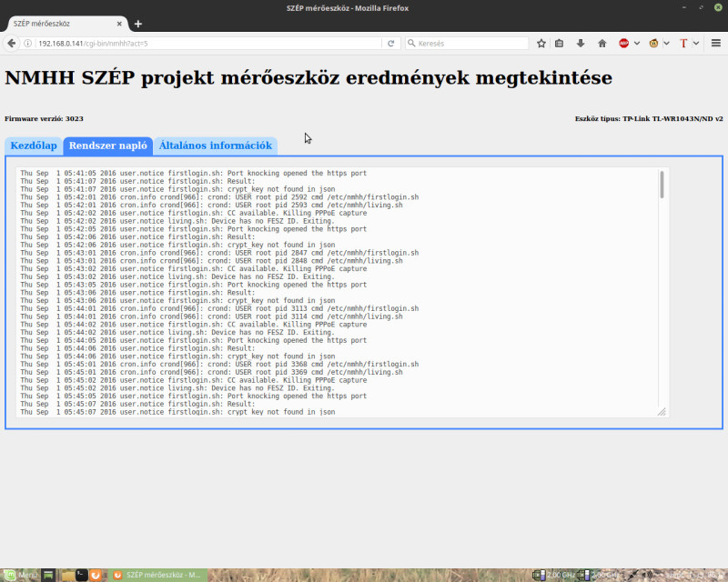Image resolution: width=728 pixels, height=582 pixels.
Task: Click the red T extension icon
Action: 683,43
